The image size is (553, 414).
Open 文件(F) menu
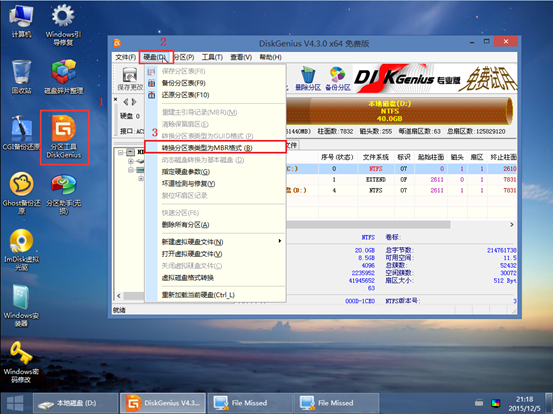tap(126, 57)
